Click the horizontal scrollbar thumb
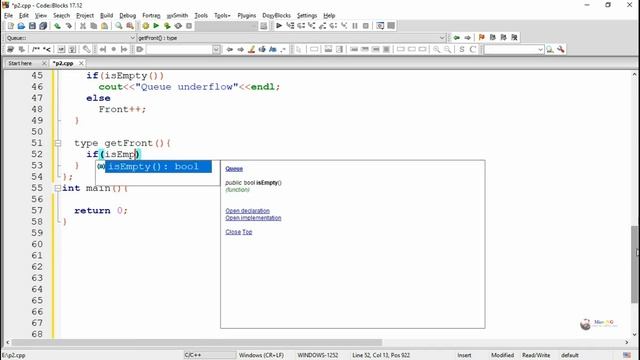Image resolution: width=640 pixels, height=360 pixels. pyautogui.click(x=197, y=342)
